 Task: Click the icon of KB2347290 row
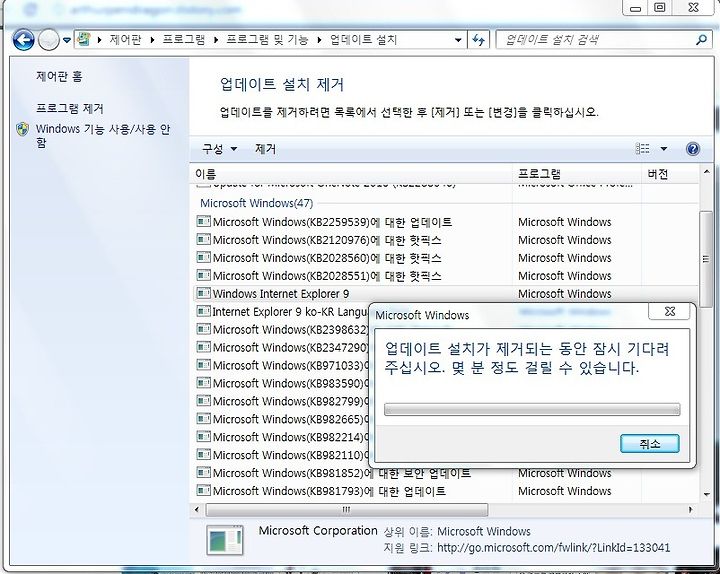click(x=203, y=347)
